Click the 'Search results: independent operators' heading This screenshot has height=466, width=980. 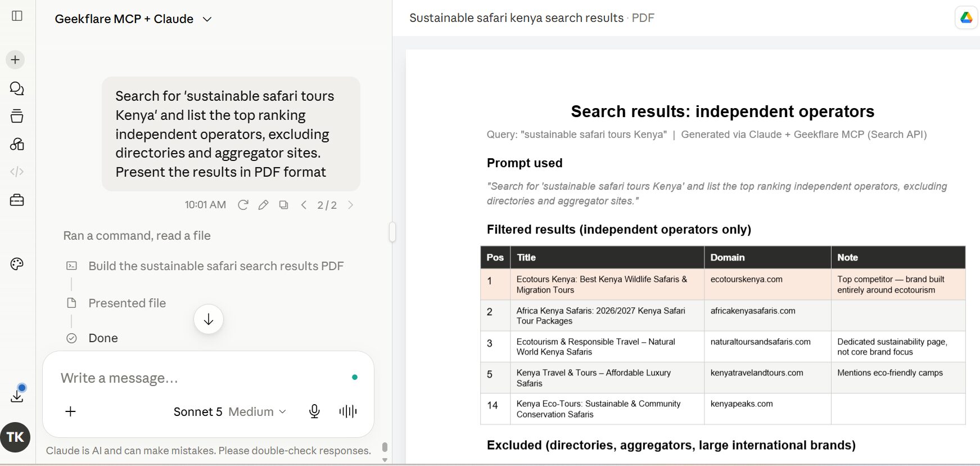[x=722, y=111]
